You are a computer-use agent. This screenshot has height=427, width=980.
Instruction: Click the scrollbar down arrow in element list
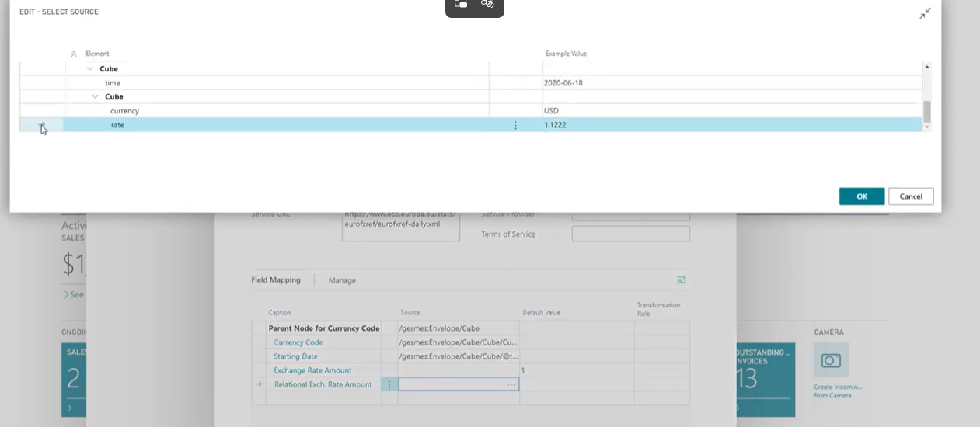click(926, 127)
